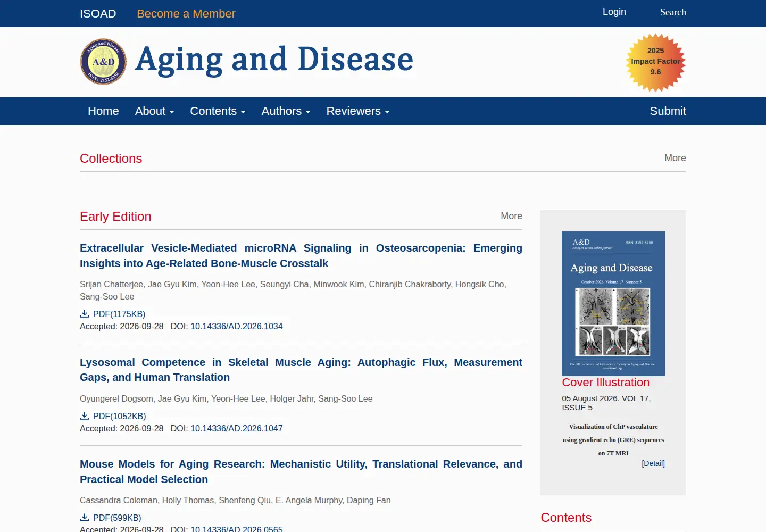Click the journal cover illustration thumbnail
This screenshot has width=766, height=532.
613,303
